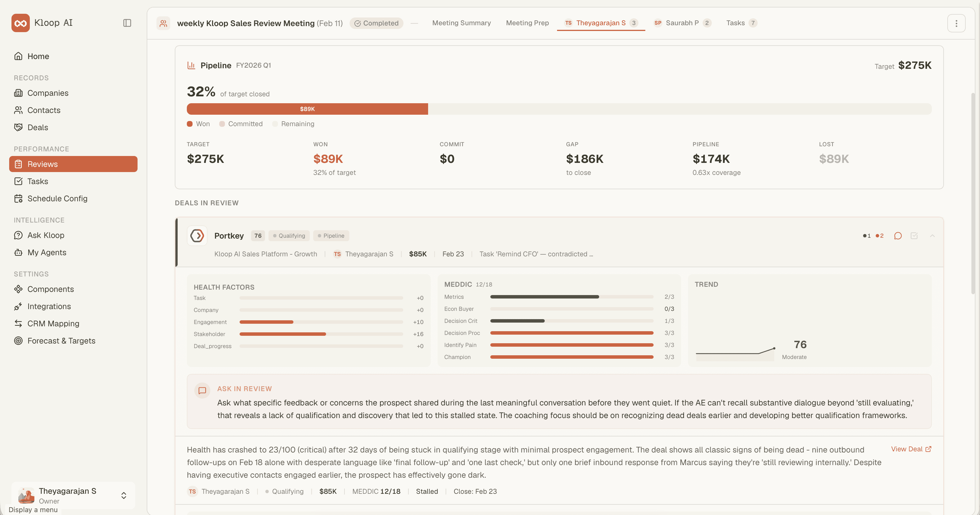Click the Completed status badge
Screen dimensions: 980x515
tap(376, 23)
